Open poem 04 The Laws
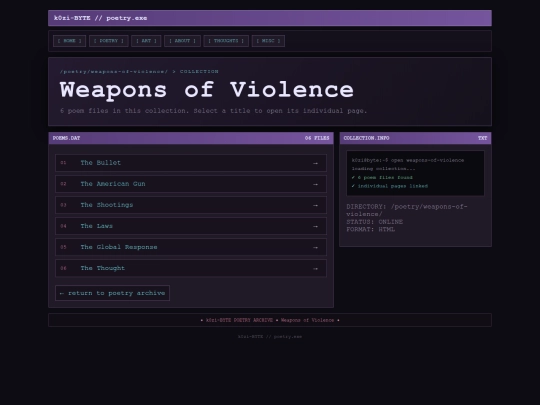 (x=191, y=226)
